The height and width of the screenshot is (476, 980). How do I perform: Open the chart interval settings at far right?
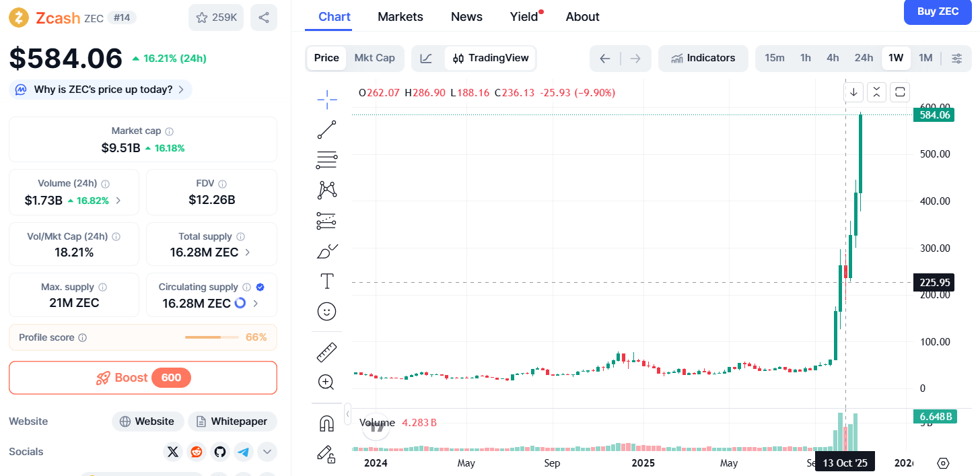coord(957,58)
